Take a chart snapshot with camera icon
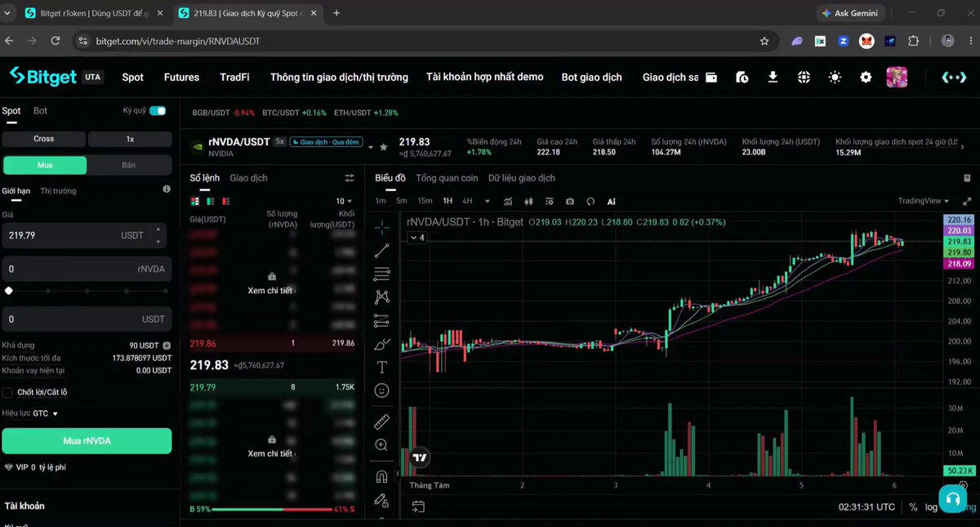Image resolution: width=980 pixels, height=527 pixels. (x=569, y=201)
